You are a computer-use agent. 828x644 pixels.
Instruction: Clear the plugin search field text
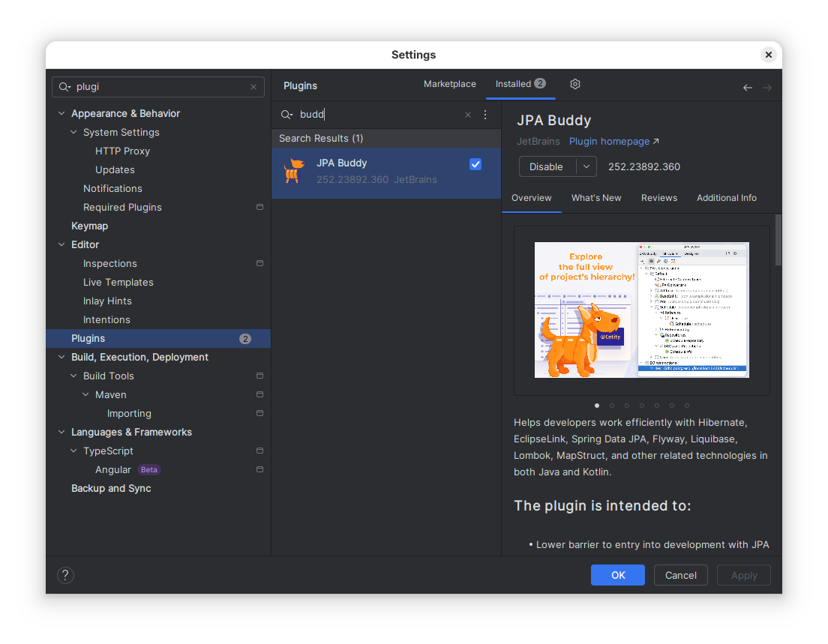tap(468, 115)
